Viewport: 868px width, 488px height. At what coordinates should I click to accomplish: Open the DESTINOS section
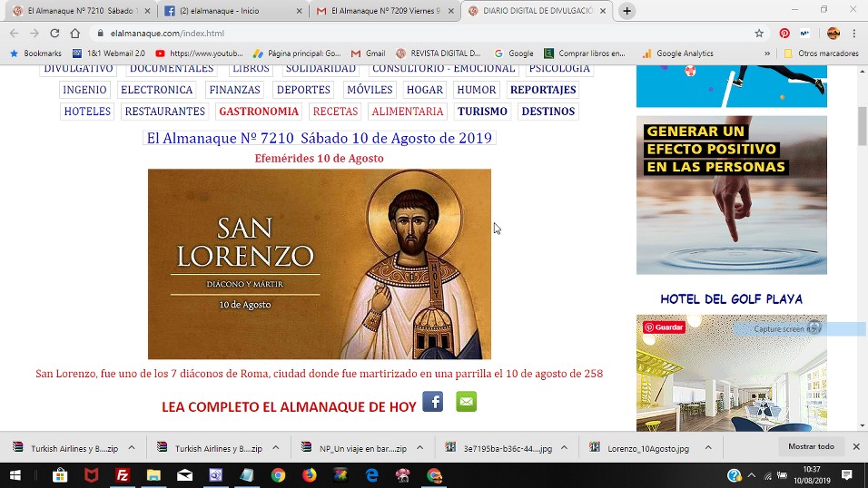[548, 112]
